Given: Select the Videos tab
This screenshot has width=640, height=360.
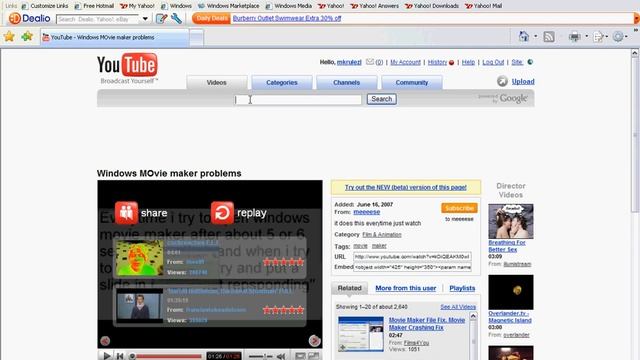Looking at the screenshot, I should coord(217,82).
